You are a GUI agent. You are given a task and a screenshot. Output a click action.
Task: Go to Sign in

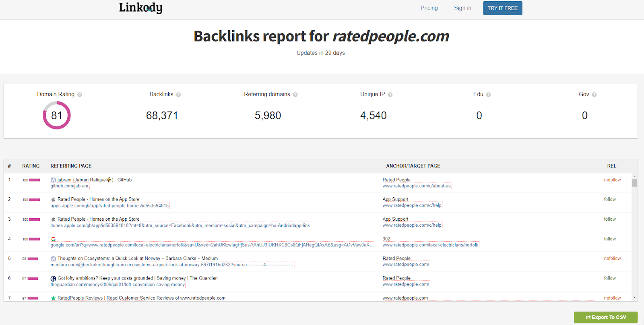tap(462, 8)
